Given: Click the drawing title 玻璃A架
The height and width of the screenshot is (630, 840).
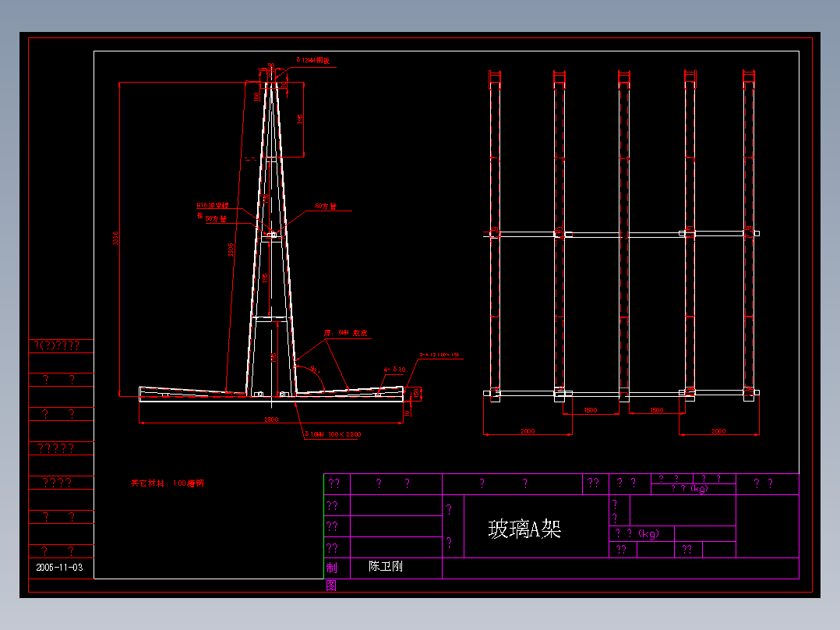Looking at the screenshot, I should click(x=524, y=529).
